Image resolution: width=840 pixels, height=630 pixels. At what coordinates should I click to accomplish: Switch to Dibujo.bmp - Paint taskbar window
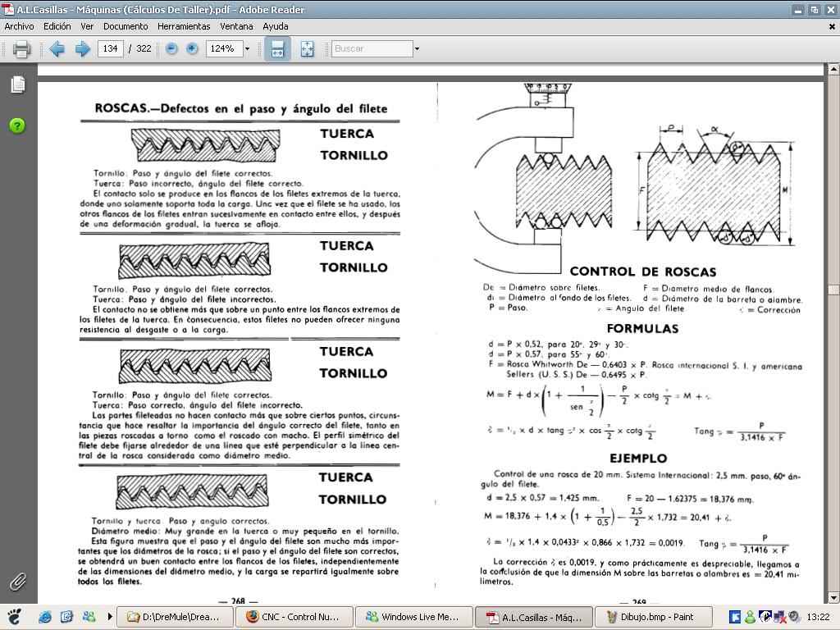pyautogui.click(x=654, y=617)
